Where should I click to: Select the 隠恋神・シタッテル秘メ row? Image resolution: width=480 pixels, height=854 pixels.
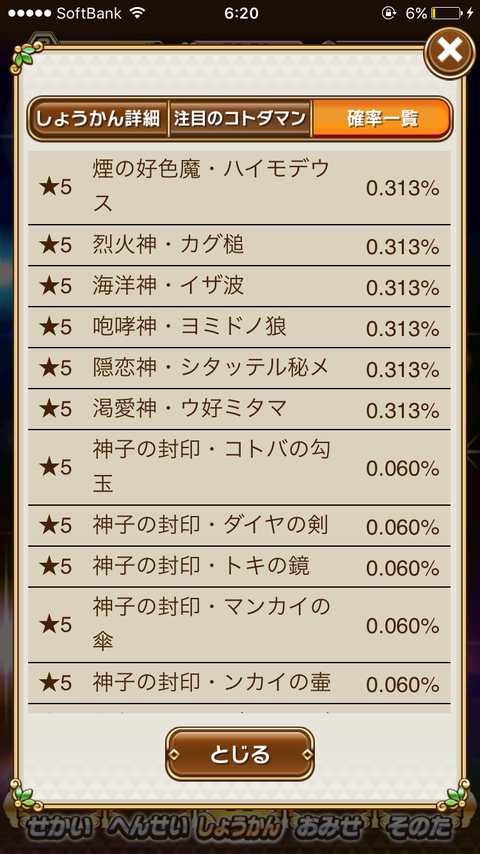tap(239, 369)
